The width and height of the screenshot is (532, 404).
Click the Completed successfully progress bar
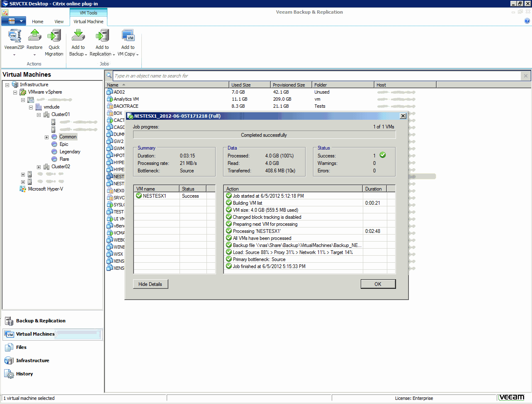coord(264,135)
